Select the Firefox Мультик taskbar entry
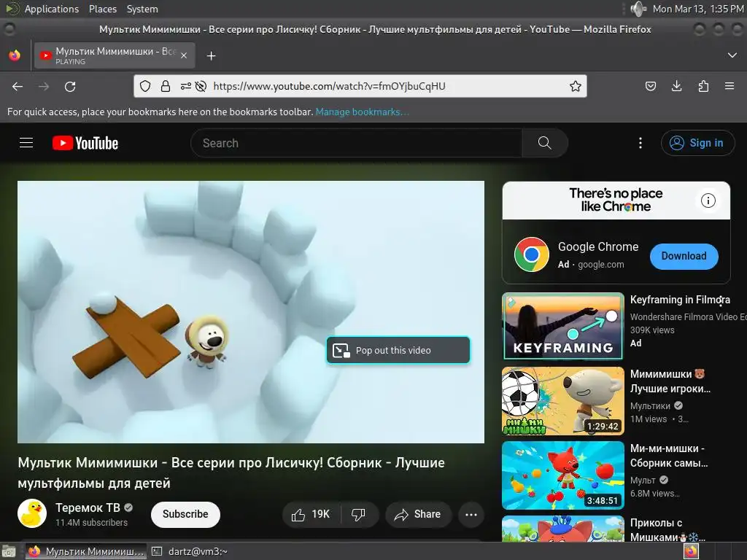The image size is (747, 560). [x=86, y=551]
